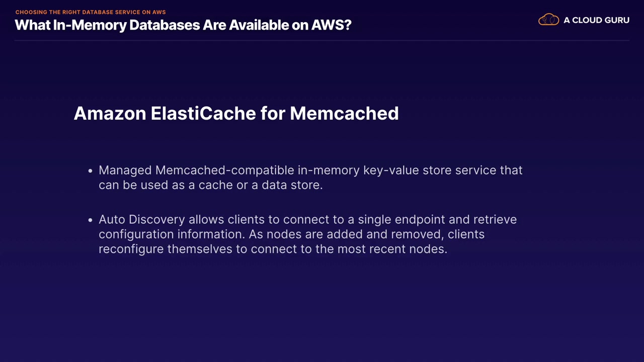This screenshot has height=362, width=644.
Task: Click the slide title about In-Memory Databases
Action: (x=183, y=25)
